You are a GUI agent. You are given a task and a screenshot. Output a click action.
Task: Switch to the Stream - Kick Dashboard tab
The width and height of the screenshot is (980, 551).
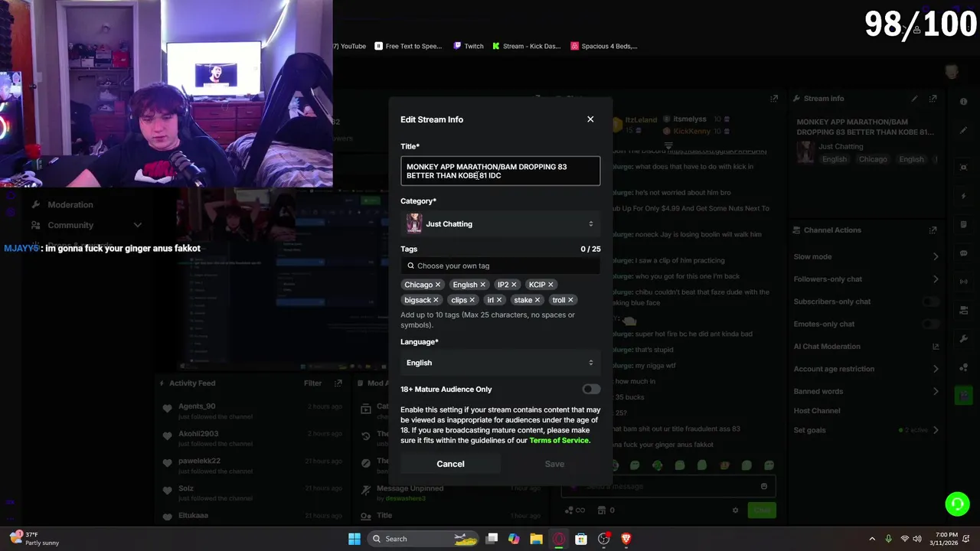pyautogui.click(x=527, y=46)
